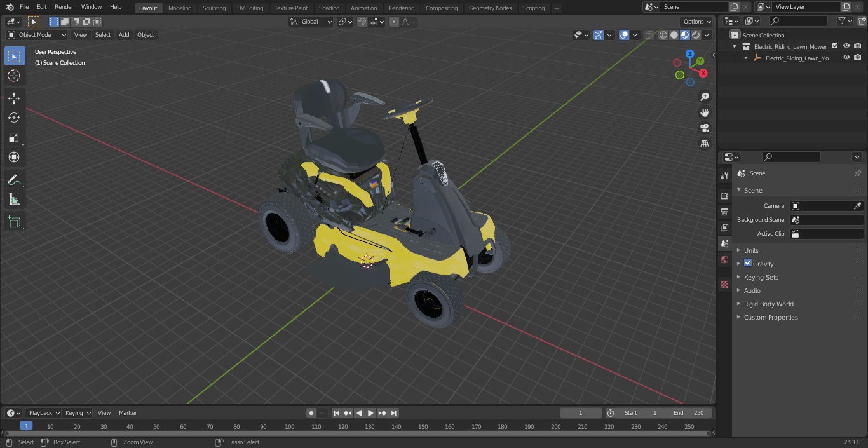Toggle snapping magnet in header
This screenshot has width=868, height=448.
362,22
